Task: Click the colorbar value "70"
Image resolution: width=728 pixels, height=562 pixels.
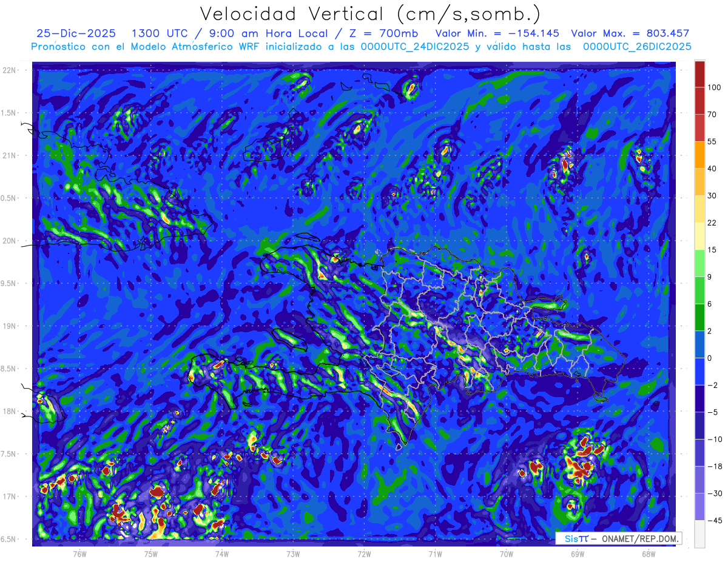Action: tap(712, 115)
